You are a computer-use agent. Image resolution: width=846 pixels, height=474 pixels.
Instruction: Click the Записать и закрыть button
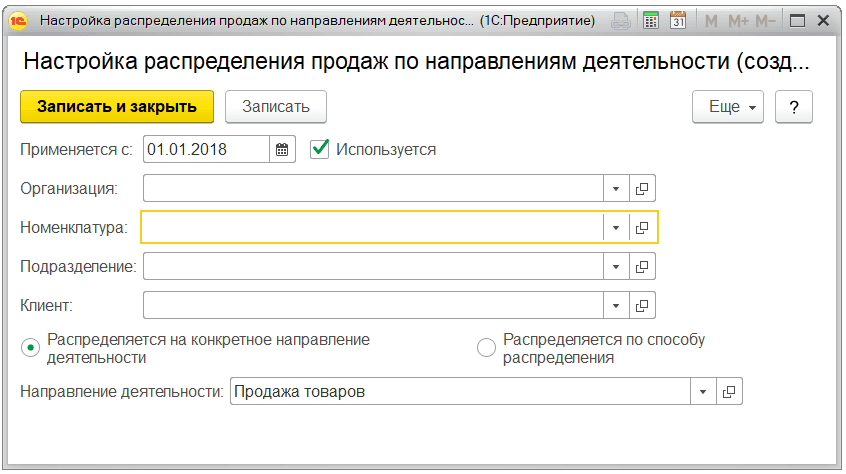[x=117, y=107]
